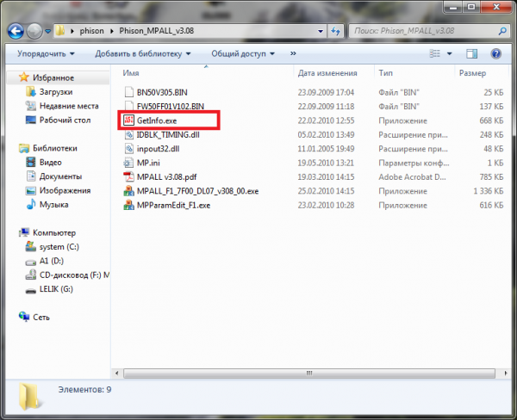Select the MPALL_F1_7F00_DL07_v308_00.exe icon
This screenshot has width=517, height=420.
128,191
